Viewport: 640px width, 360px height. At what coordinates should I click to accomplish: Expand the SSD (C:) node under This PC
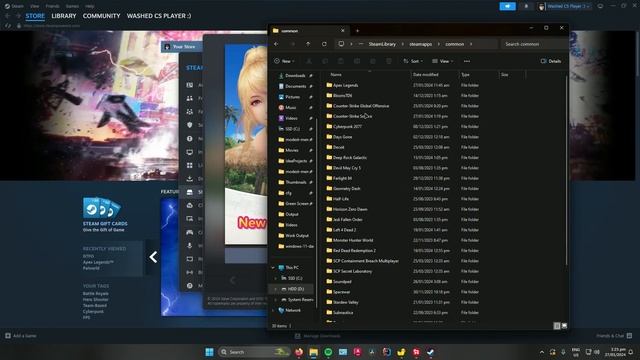pos(276,278)
